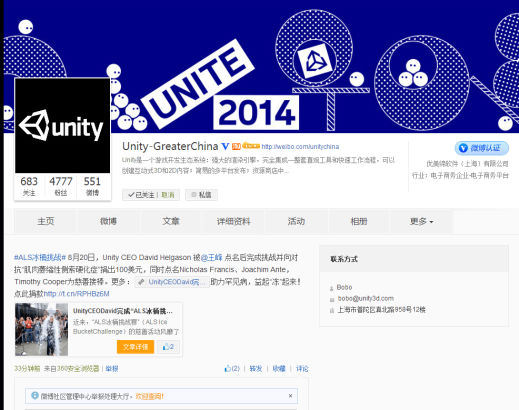Expand the 更多 dropdown menu
The image size is (519, 410).
click(x=421, y=221)
